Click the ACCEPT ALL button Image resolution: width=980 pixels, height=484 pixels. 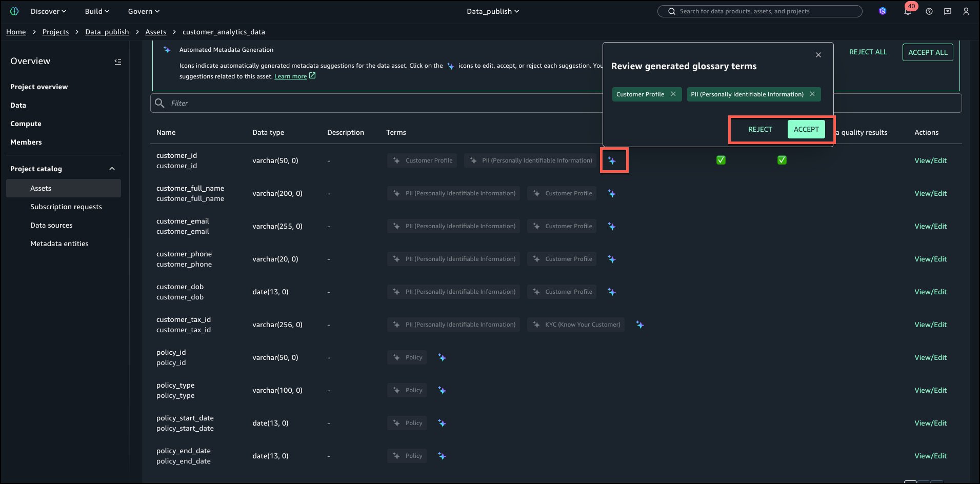927,52
